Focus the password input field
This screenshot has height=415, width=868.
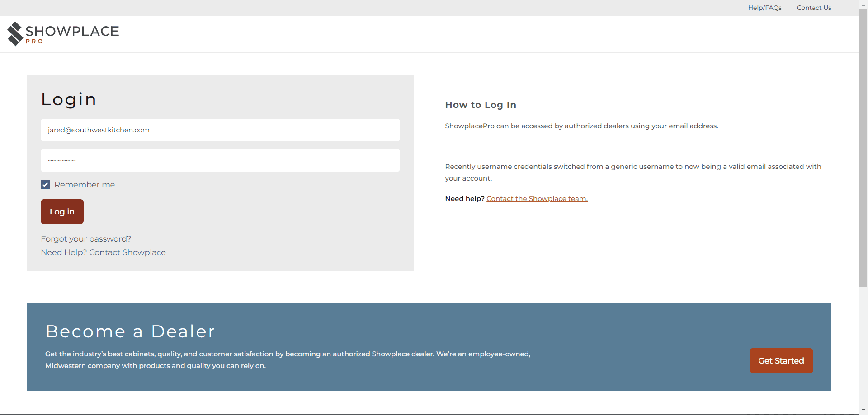click(220, 160)
